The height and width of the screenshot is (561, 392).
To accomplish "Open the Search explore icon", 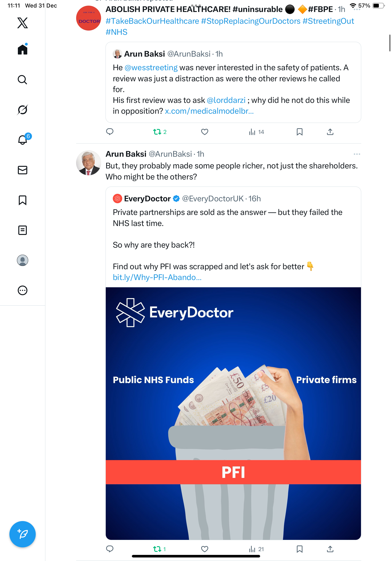I will tap(23, 80).
